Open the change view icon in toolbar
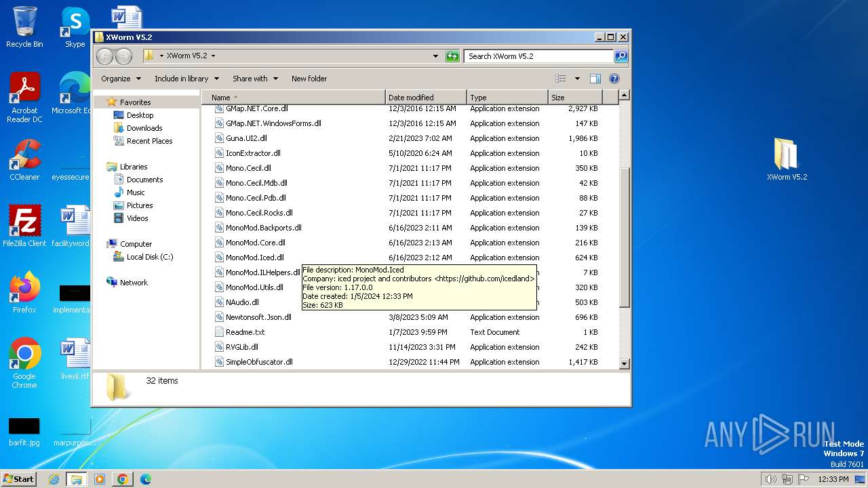 [x=560, y=79]
